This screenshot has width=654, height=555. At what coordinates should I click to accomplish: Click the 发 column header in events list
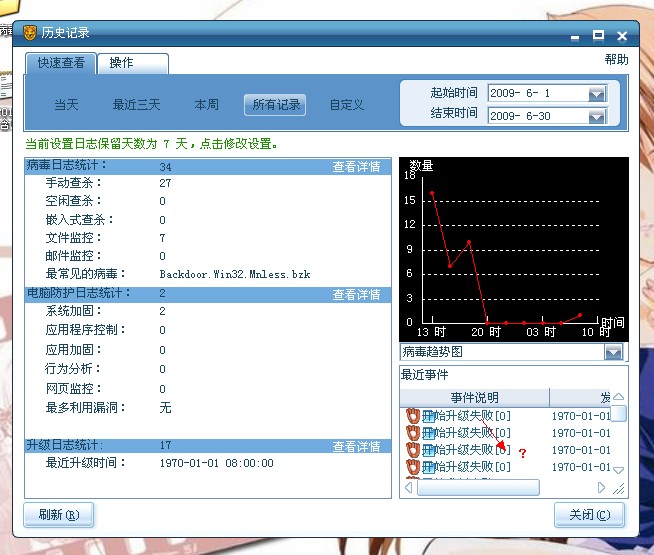(x=580, y=398)
